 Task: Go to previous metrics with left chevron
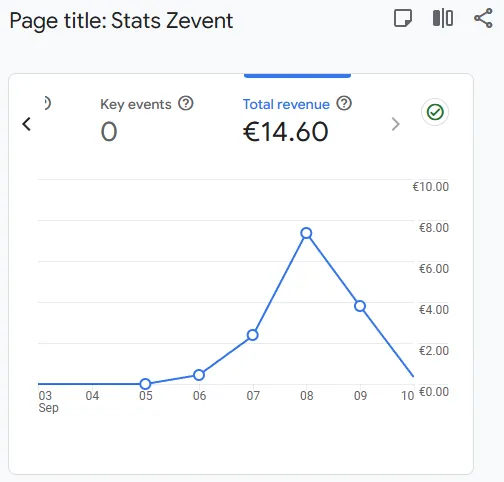(26, 124)
